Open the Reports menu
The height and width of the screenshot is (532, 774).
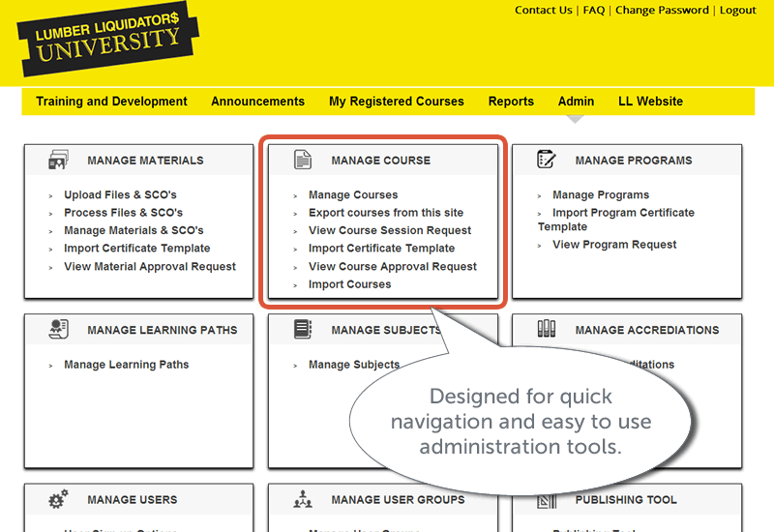[511, 102]
